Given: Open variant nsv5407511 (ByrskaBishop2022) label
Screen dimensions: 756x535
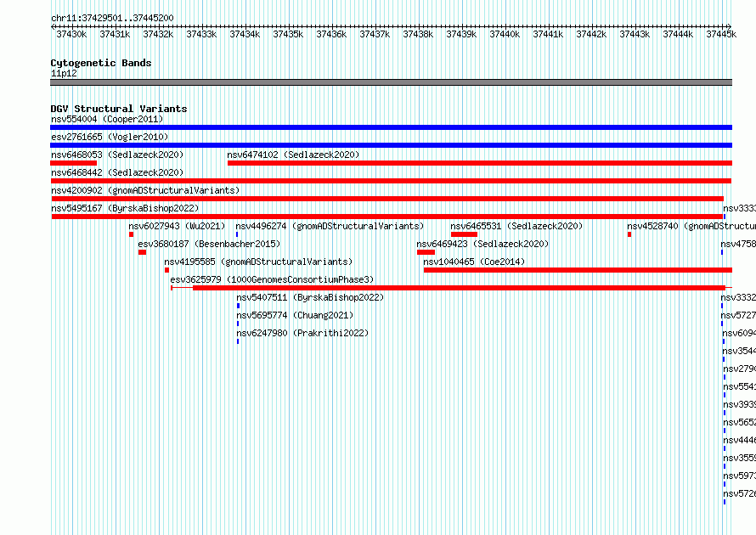Looking at the screenshot, I should 310,297.
